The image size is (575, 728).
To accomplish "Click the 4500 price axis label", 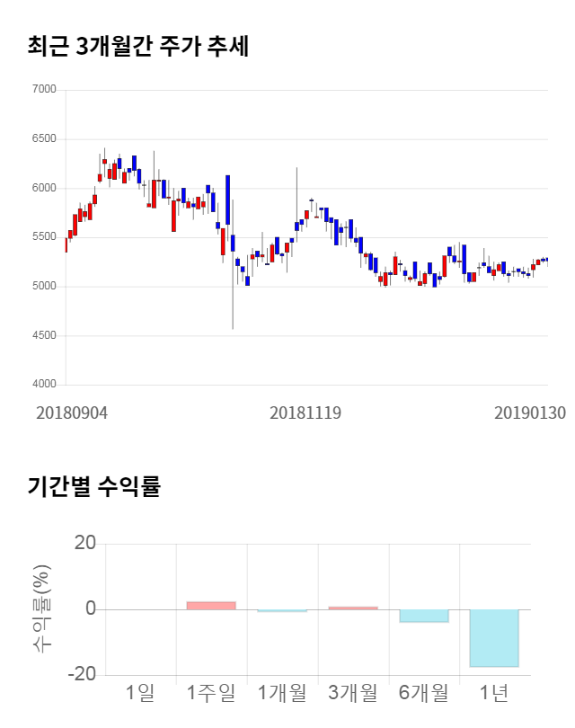I will 43,335.
